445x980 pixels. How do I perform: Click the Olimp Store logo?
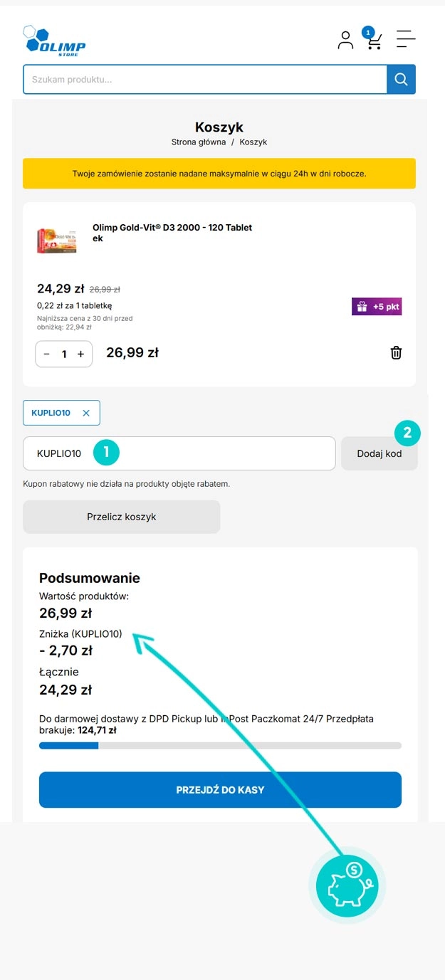55,41
